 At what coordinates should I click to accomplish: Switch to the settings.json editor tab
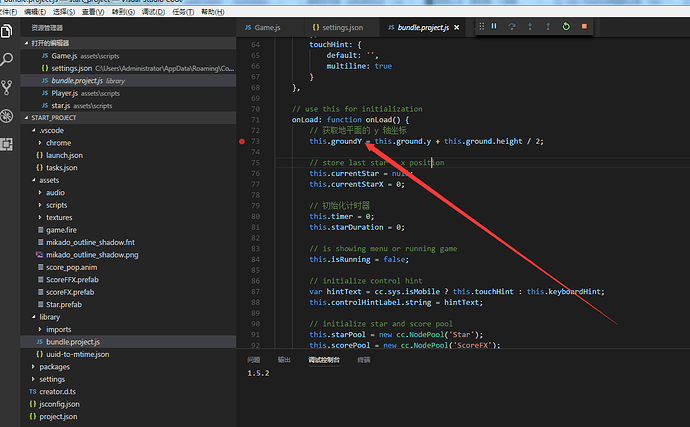[x=338, y=27]
